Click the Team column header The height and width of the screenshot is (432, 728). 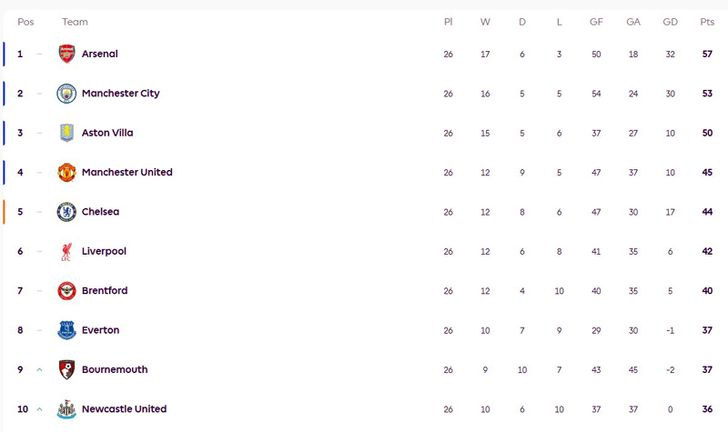75,22
